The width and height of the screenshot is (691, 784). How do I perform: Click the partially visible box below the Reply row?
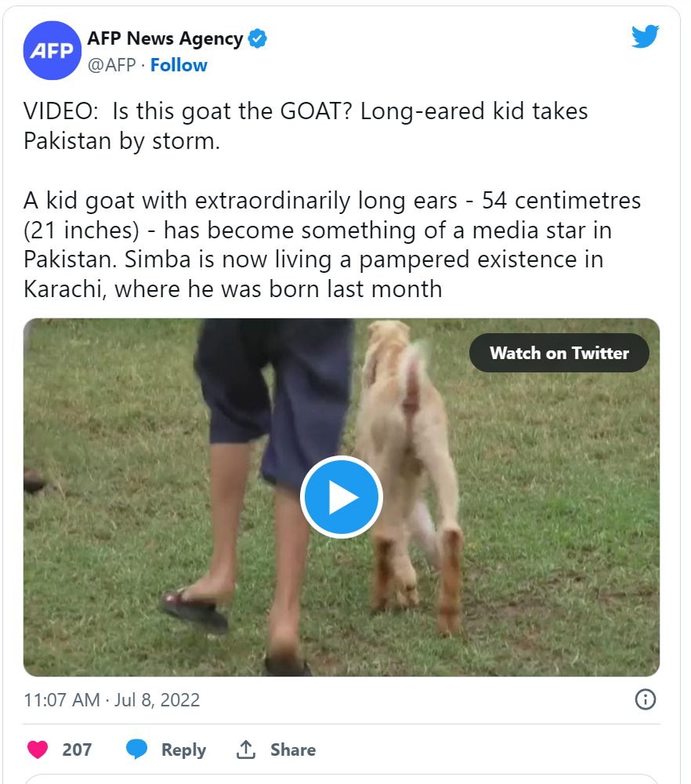tap(342, 779)
